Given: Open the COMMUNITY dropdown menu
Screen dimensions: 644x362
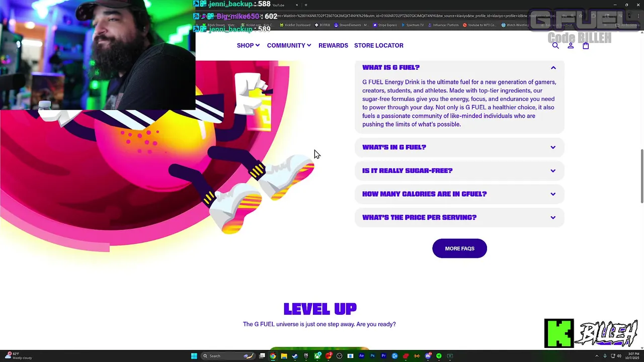Looking at the screenshot, I should [x=289, y=45].
